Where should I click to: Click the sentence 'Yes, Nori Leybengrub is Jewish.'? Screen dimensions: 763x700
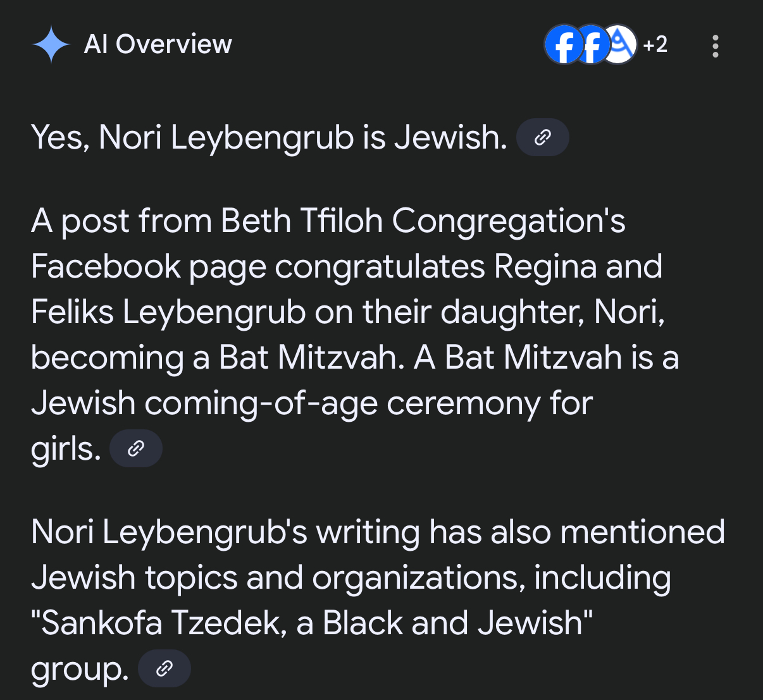pyautogui.click(x=269, y=137)
